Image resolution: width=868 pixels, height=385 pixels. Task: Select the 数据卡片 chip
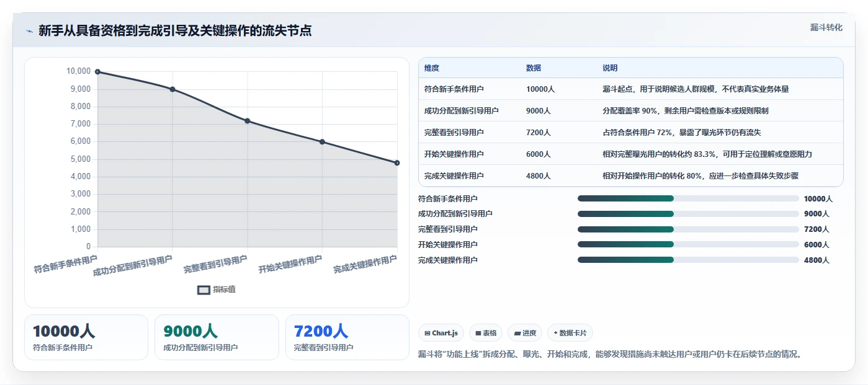point(570,333)
